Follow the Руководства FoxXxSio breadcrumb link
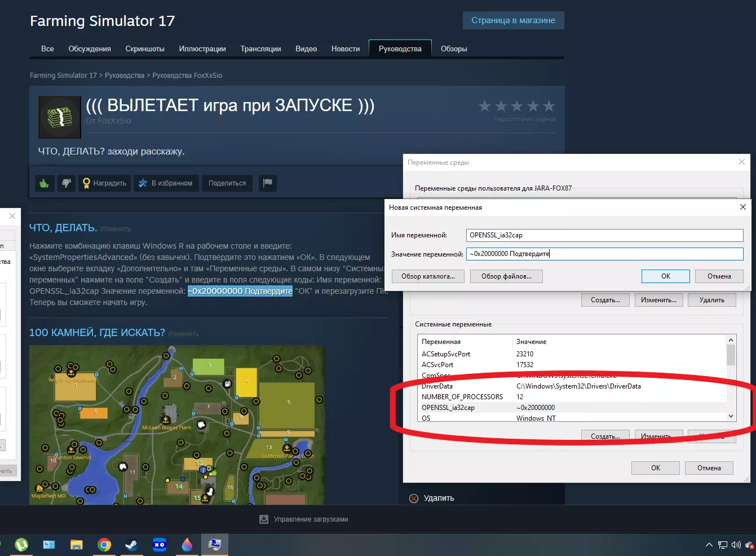This screenshot has width=756, height=556. (187, 75)
